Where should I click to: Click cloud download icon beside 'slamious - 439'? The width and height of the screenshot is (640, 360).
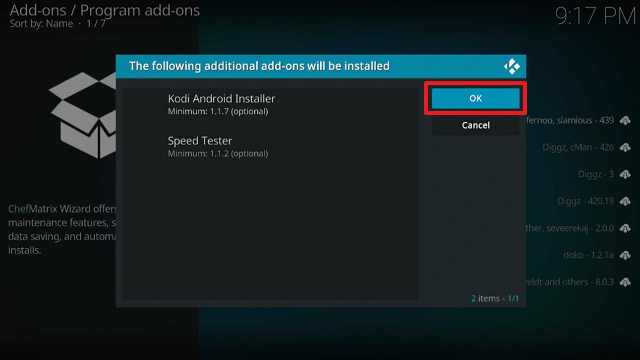(x=625, y=120)
